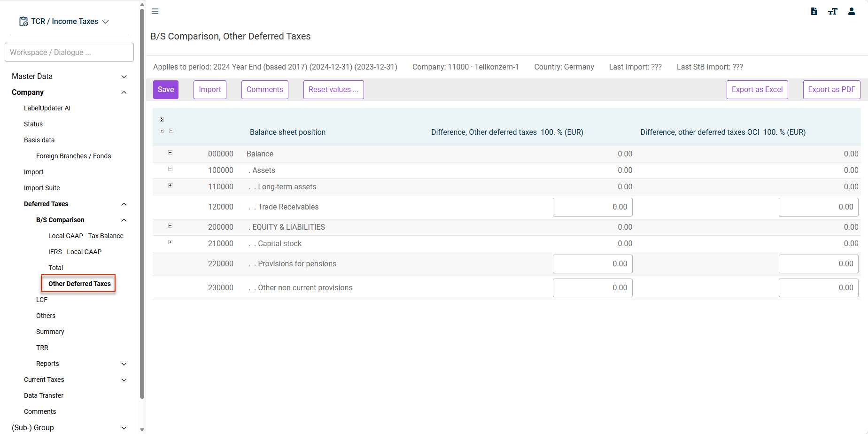The width and height of the screenshot is (868, 434).
Task: Click the Save button
Action: (166, 90)
